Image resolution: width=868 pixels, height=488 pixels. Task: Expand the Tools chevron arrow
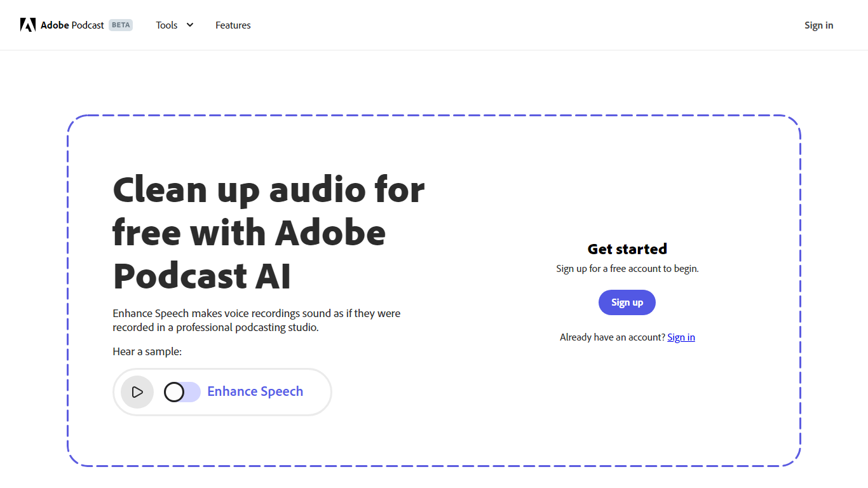coord(189,25)
